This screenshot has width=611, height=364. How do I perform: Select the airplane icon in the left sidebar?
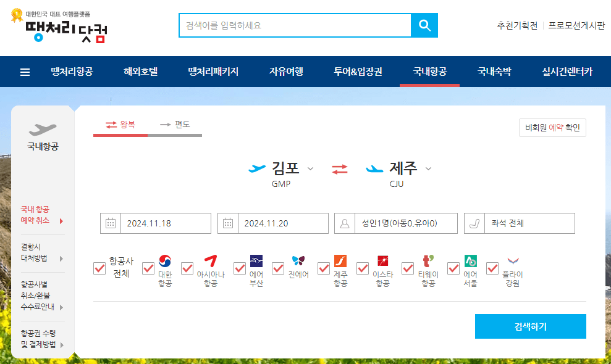tap(41, 128)
